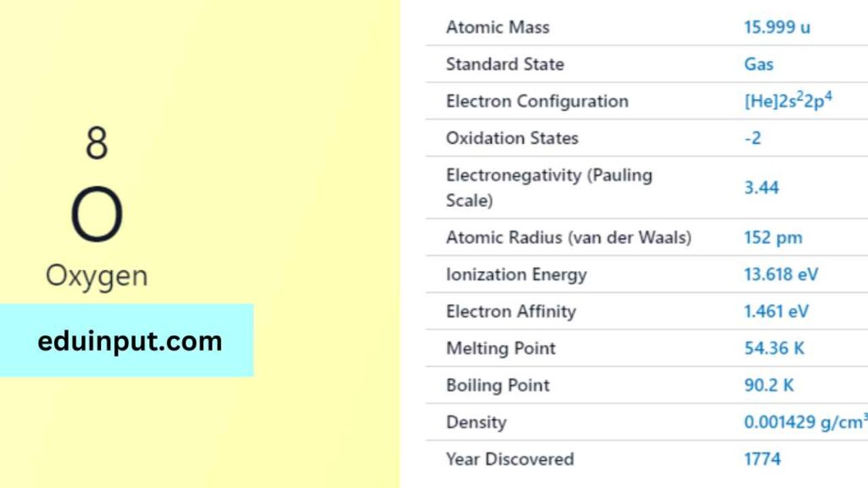Click the 0.001429 g/cm³ density value
This screenshot has width=868, height=488.
pyautogui.click(x=804, y=422)
